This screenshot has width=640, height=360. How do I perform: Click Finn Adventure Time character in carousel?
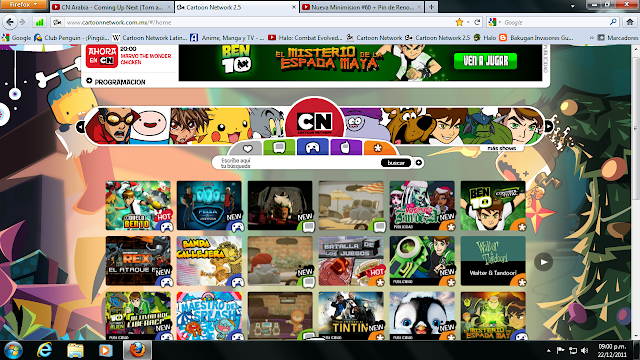pyautogui.click(x=150, y=126)
